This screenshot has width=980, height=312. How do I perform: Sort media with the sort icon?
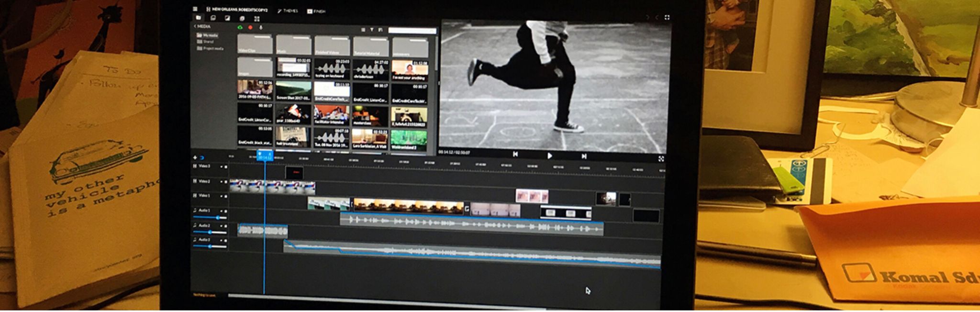[x=380, y=30]
